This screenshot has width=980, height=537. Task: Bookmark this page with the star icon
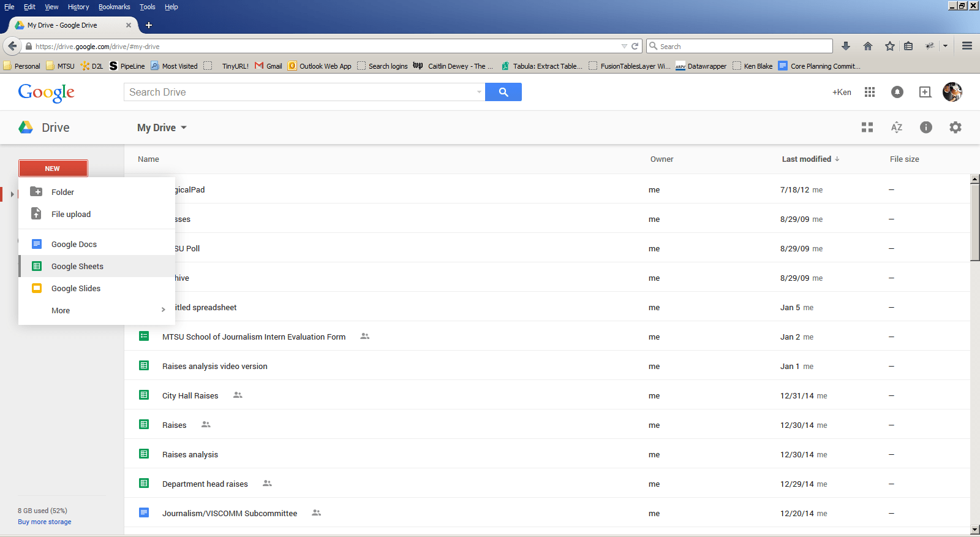(x=890, y=46)
